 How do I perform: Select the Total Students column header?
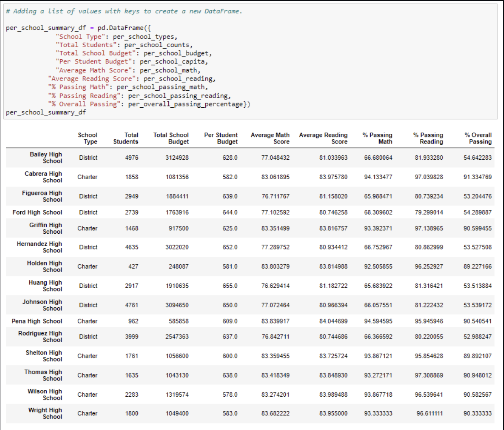(x=126, y=138)
